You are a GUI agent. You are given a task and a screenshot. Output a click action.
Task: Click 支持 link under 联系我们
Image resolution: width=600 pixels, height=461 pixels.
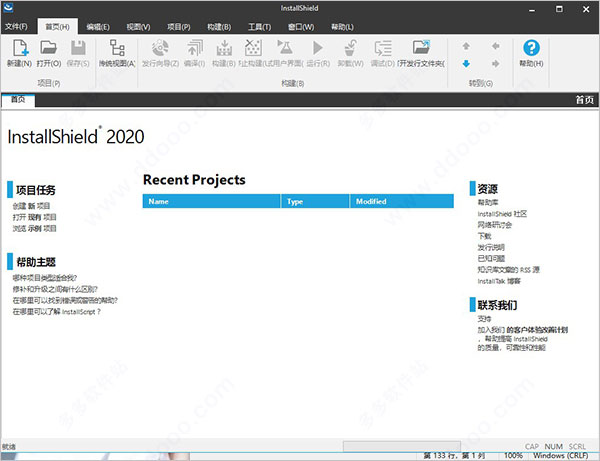484,318
